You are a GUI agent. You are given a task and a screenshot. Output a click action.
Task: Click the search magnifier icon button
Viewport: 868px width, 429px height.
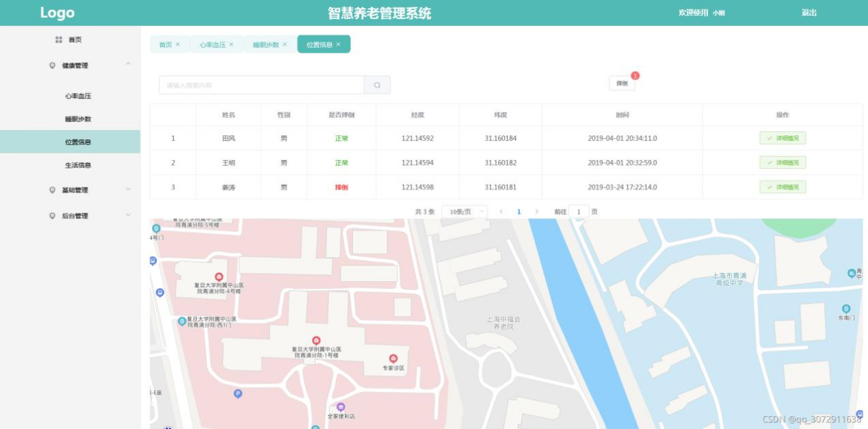coord(377,86)
